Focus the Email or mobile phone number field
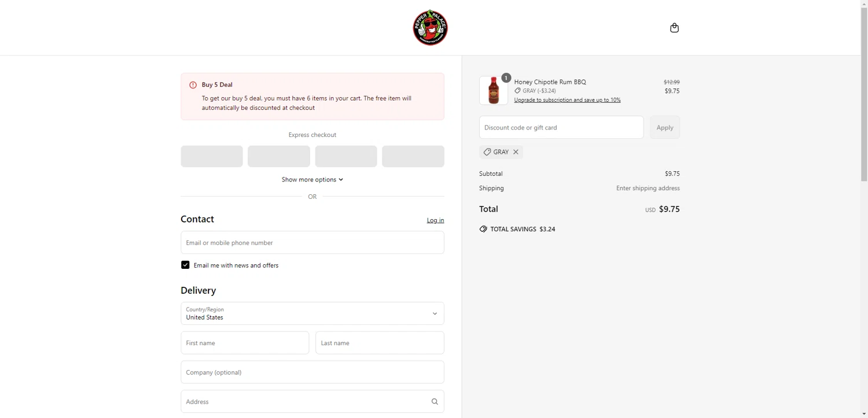This screenshot has height=418, width=868. [312, 243]
